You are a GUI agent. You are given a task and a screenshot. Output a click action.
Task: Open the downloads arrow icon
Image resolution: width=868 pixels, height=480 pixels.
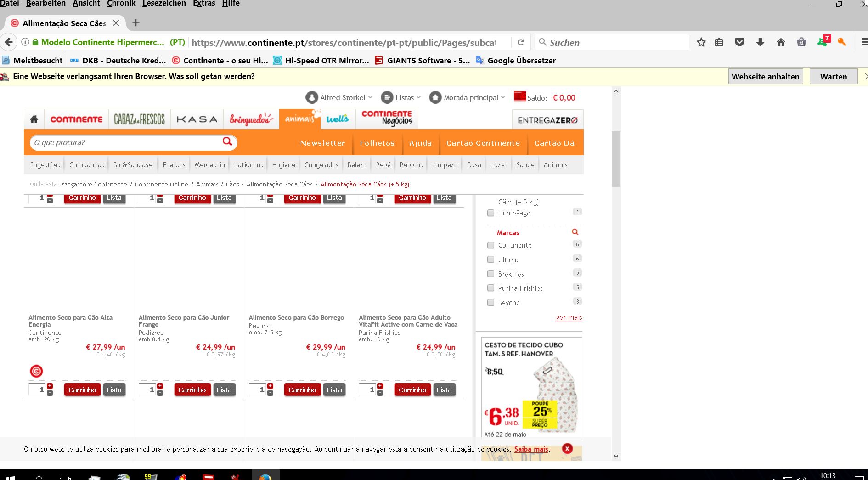click(760, 42)
